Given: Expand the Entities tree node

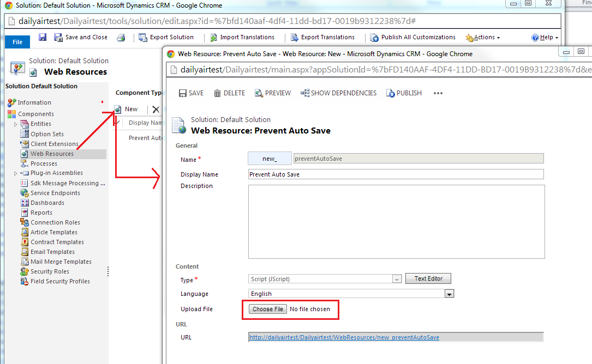Looking at the screenshot, I should click(x=15, y=124).
